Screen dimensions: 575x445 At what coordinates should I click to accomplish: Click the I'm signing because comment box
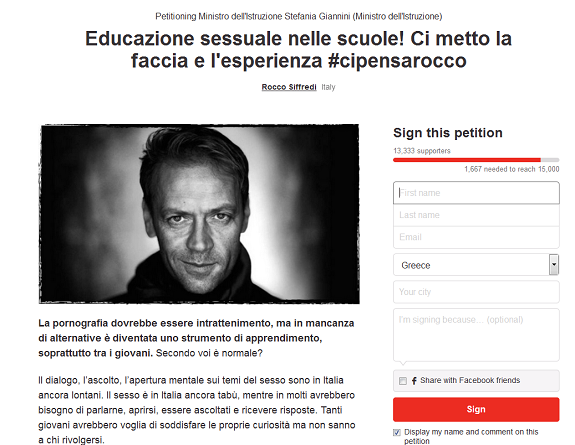[476, 335]
